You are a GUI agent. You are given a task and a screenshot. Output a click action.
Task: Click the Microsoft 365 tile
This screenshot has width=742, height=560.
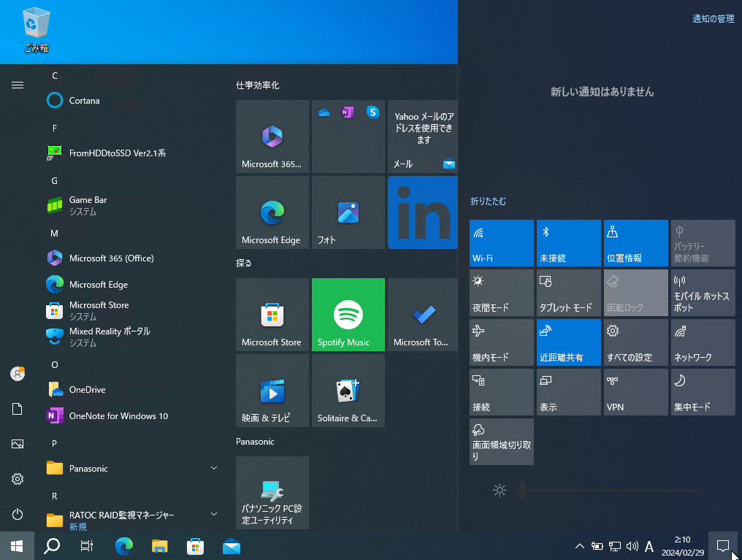point(272,137)
